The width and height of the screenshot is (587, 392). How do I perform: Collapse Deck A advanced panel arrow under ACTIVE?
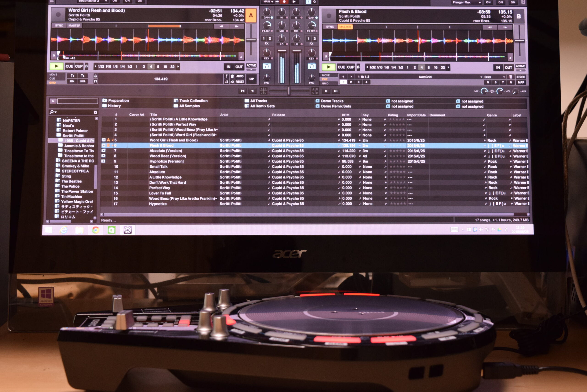click(251, 70)
